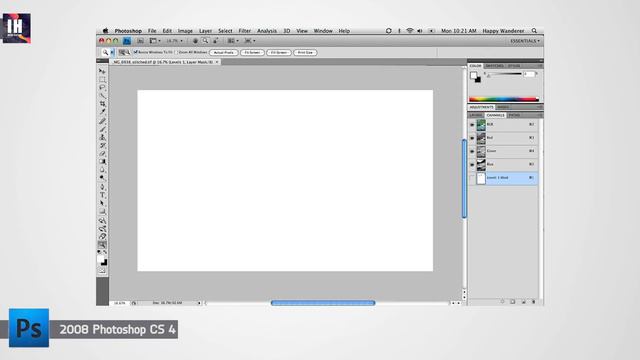Select the 3D Rotate tool

pos(102,221)
